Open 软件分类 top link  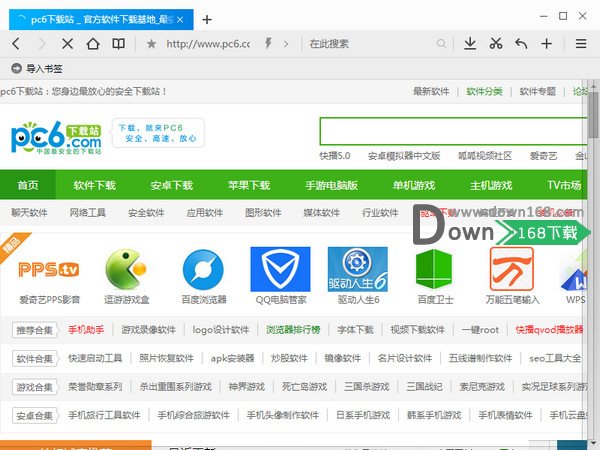pyautogui.click(x=484, y=91)
